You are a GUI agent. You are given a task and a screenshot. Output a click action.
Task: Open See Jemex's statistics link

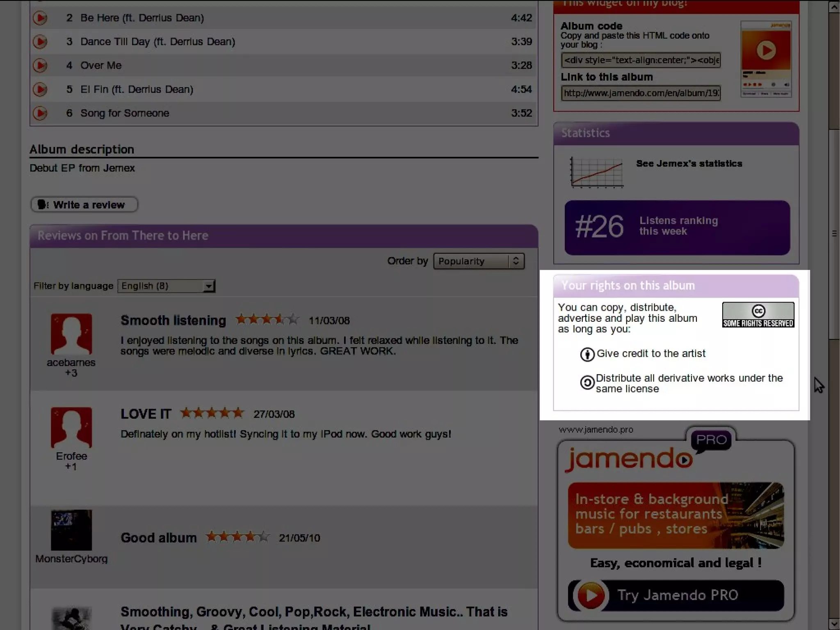coord(689,163)
